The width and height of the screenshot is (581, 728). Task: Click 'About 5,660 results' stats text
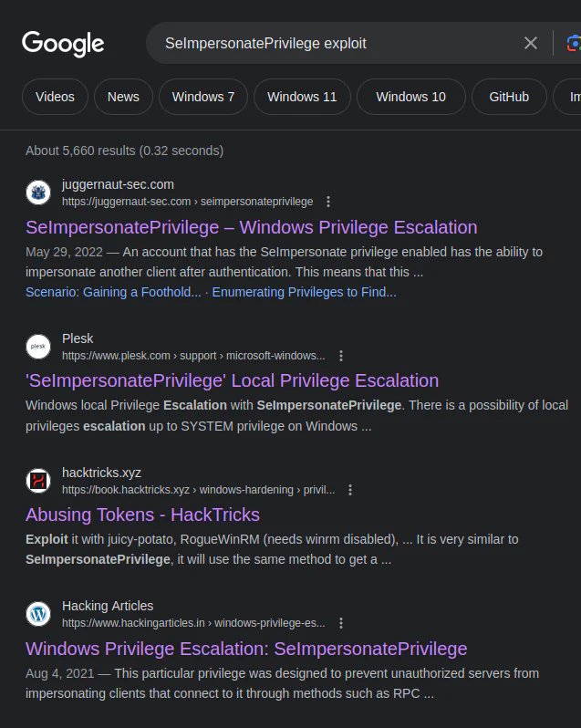click(x=124, y=151)
